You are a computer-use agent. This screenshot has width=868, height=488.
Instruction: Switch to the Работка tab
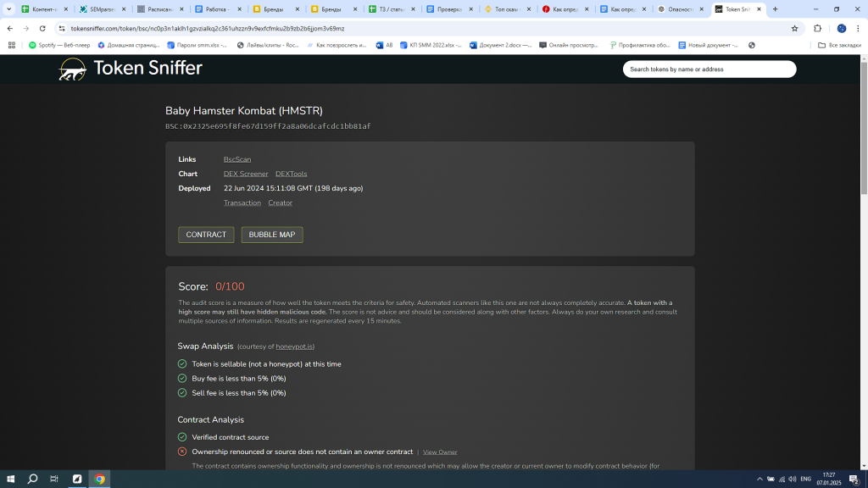[218, 8]
